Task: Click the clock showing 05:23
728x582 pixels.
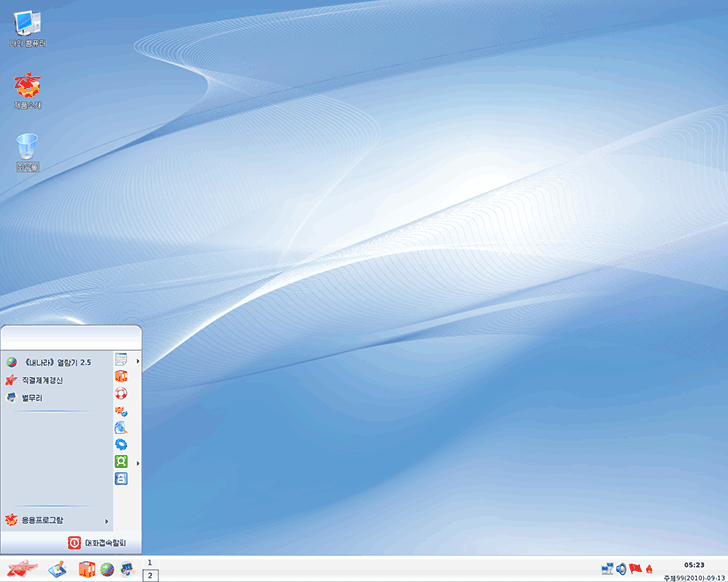Action: click(693, 565)
